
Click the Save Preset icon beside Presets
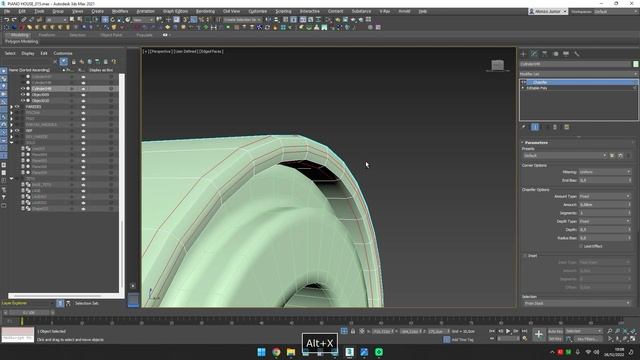pos(612,156)
